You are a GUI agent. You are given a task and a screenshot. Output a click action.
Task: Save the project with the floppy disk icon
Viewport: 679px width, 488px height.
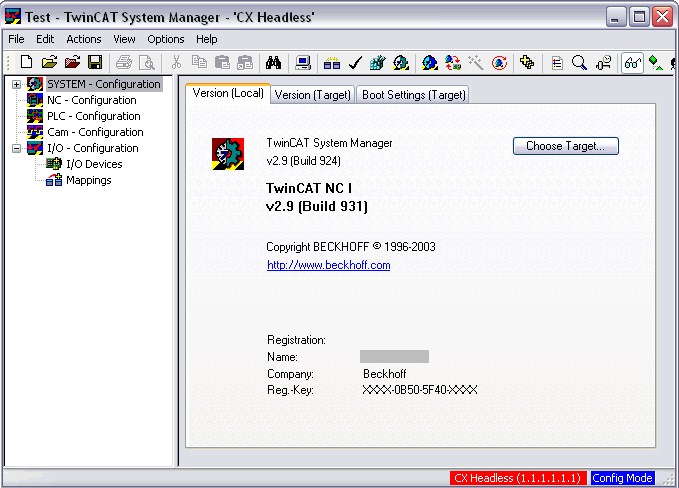pos(95,63)
